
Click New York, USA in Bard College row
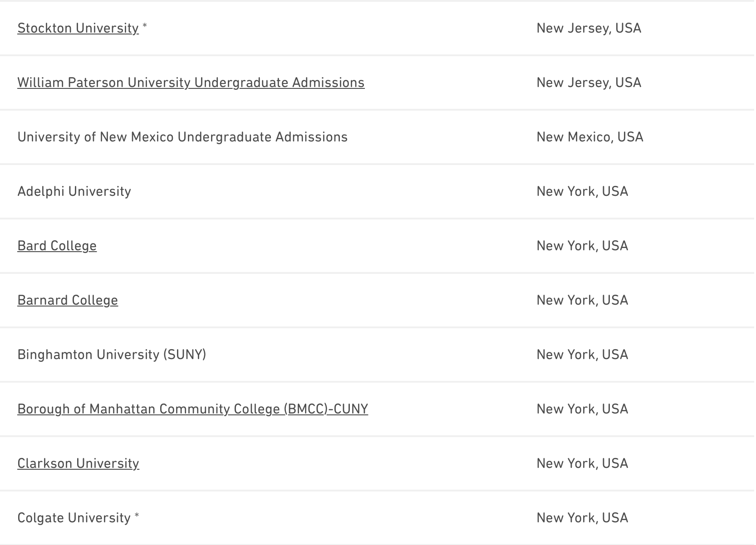pyautogui.click(x=582, y=246)
